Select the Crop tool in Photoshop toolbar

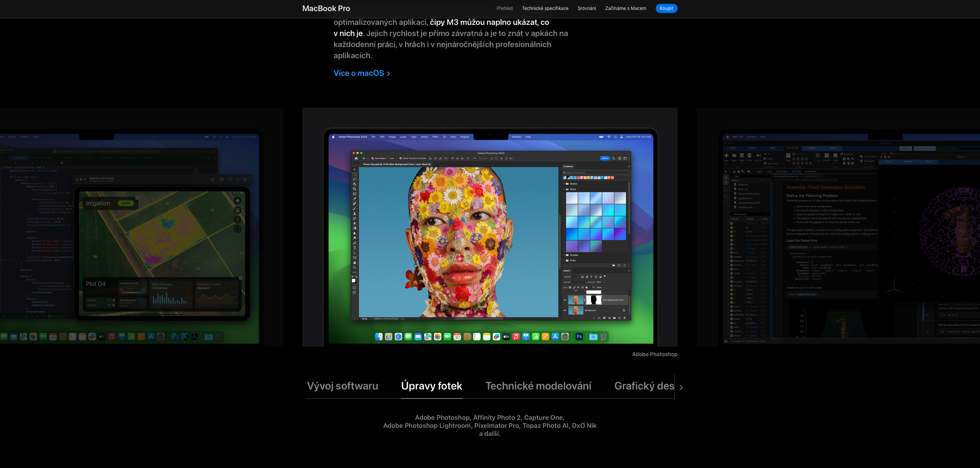coord(354,189)
